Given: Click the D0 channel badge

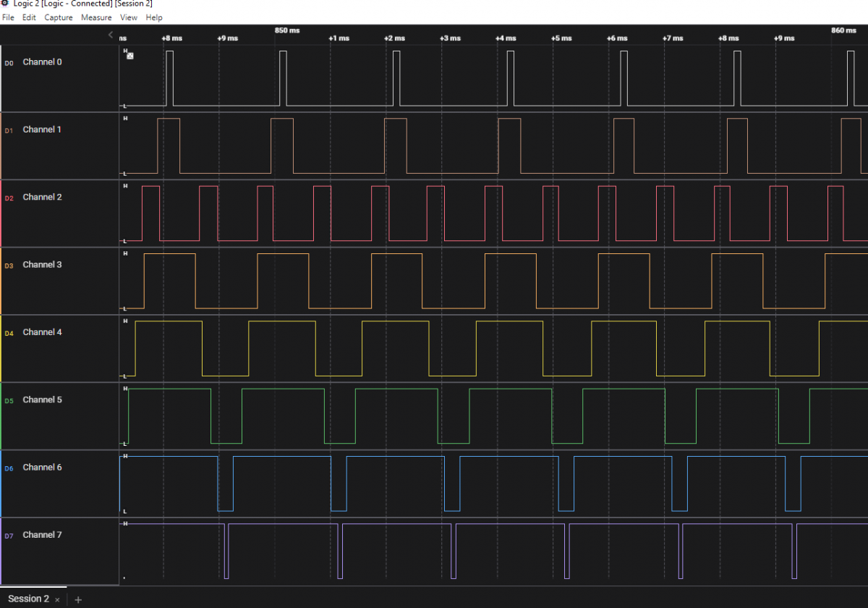Looking at the screenshot, I should (x=9, y=63).
